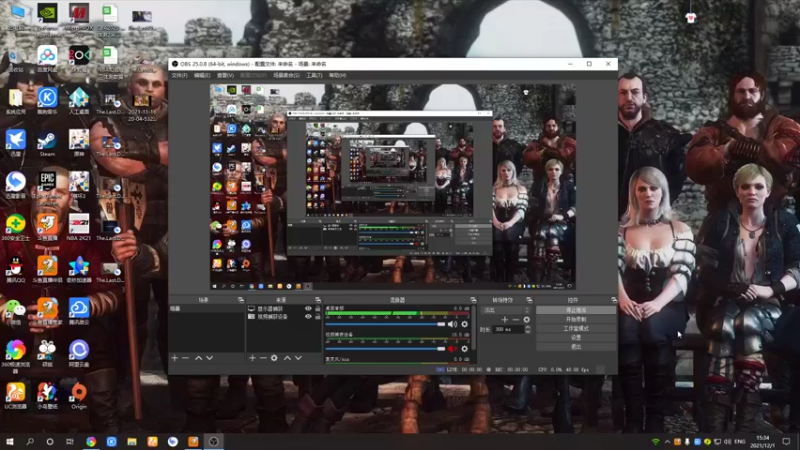This screenshot has width=800, height=450.
Task: Select the scene entry in the Scenes list
Action: click(x=207, y=309)
